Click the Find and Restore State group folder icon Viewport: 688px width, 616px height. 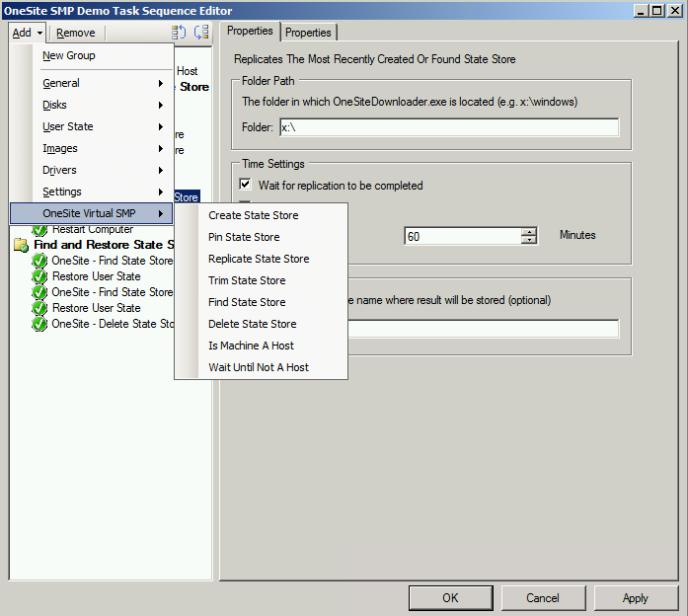[x=21, y=245]
